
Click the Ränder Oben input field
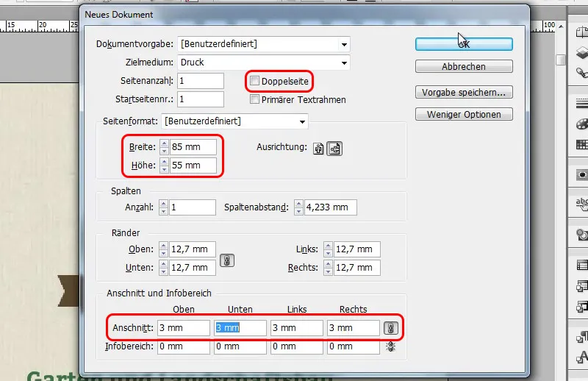point(193,249)
